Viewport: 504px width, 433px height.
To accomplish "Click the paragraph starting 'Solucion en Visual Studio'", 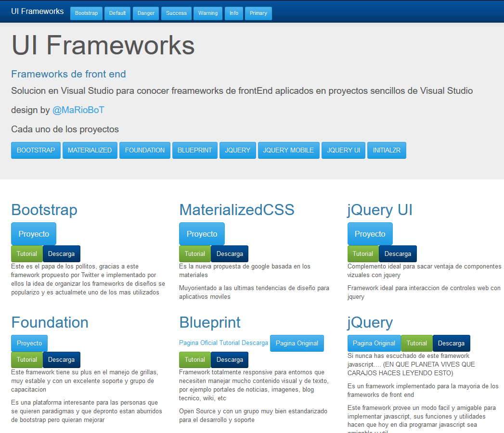I will (x=242, y=90).
